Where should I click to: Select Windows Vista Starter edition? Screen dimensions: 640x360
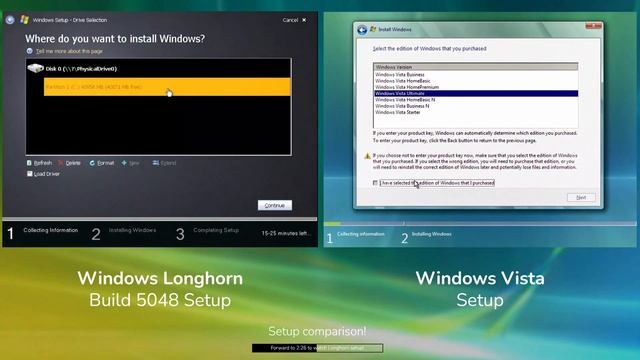tap(476, 112)
